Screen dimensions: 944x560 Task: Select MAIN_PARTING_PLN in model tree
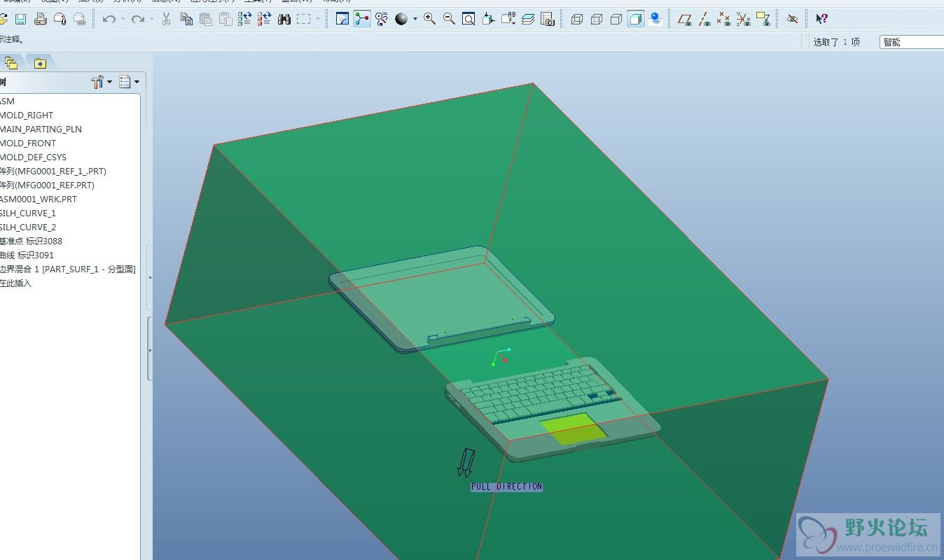point(41,129)
